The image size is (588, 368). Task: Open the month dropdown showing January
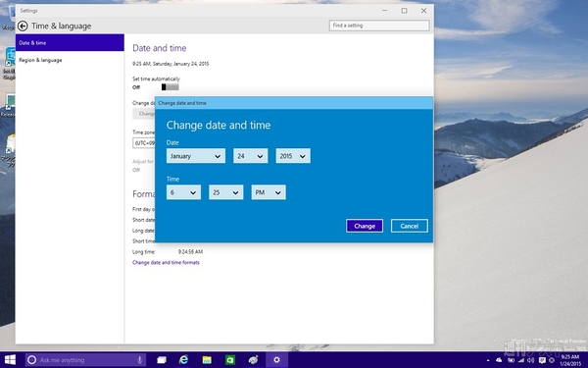[196, 156]
